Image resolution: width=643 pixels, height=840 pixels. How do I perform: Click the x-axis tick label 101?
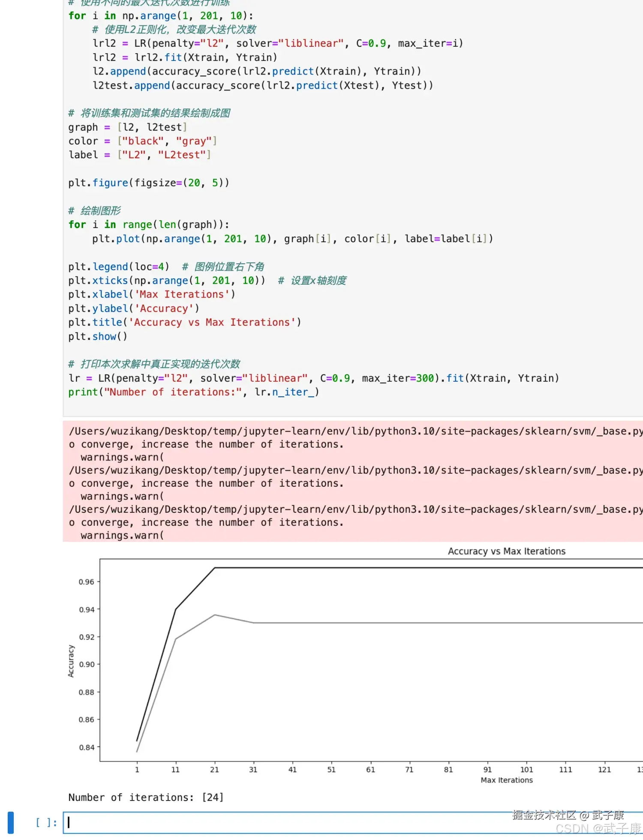point(526,770)
